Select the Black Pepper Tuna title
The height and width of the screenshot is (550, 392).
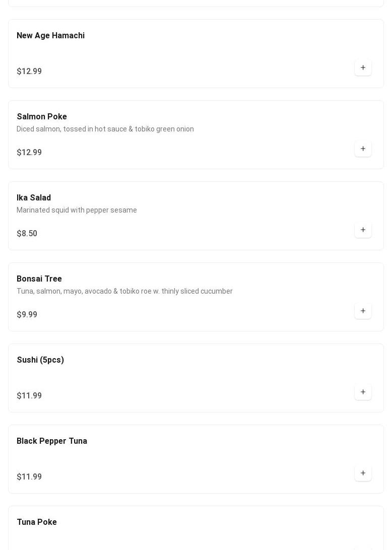click(52, 441)
